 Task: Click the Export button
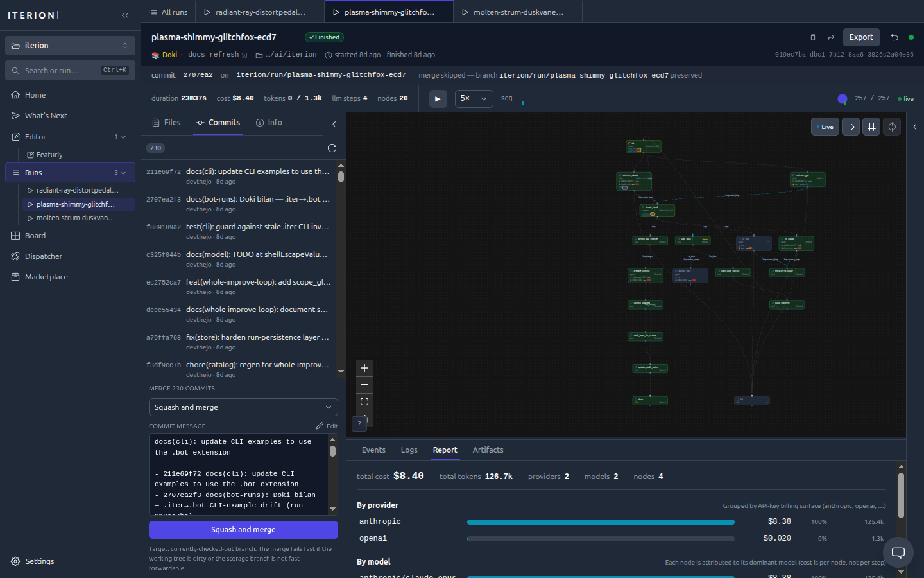tap(861, 37)
